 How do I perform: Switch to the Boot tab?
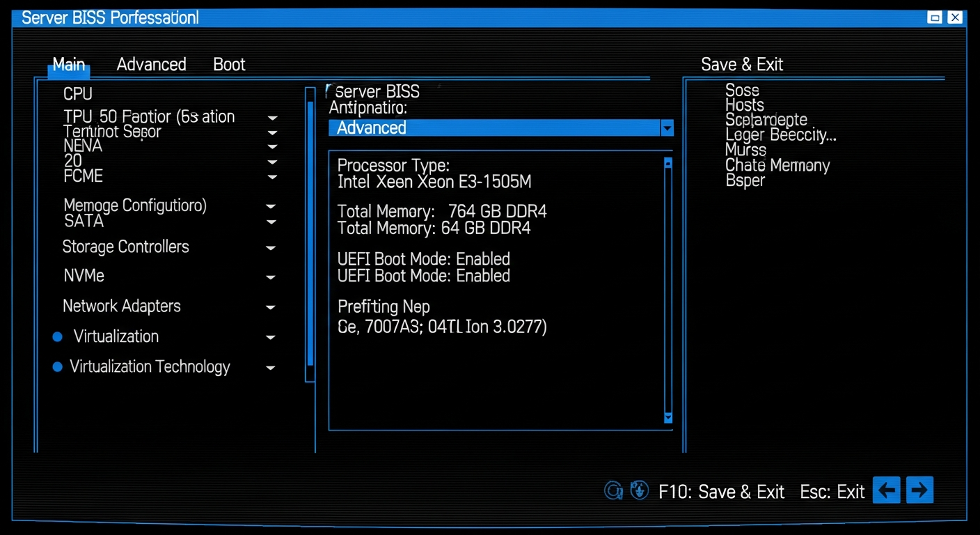tap(229, 64)
